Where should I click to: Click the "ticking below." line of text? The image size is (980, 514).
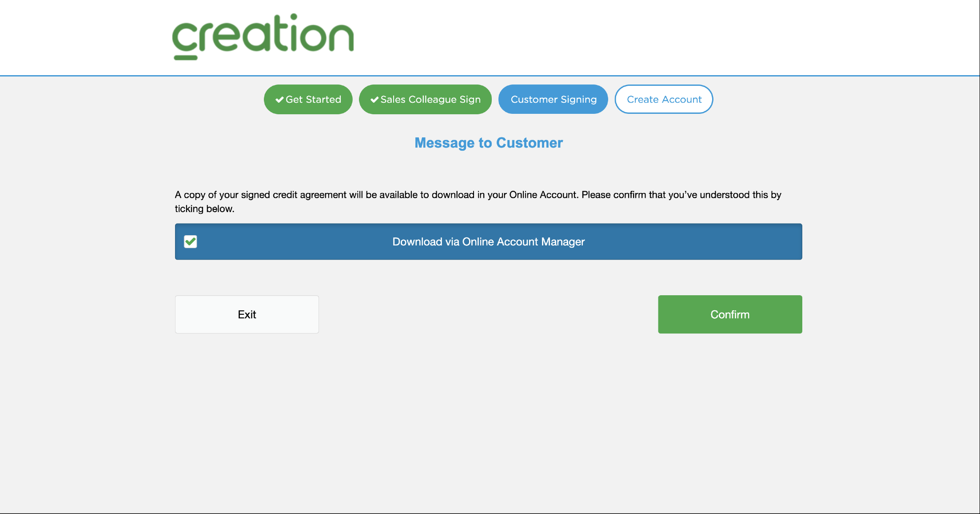pos(204,209)
